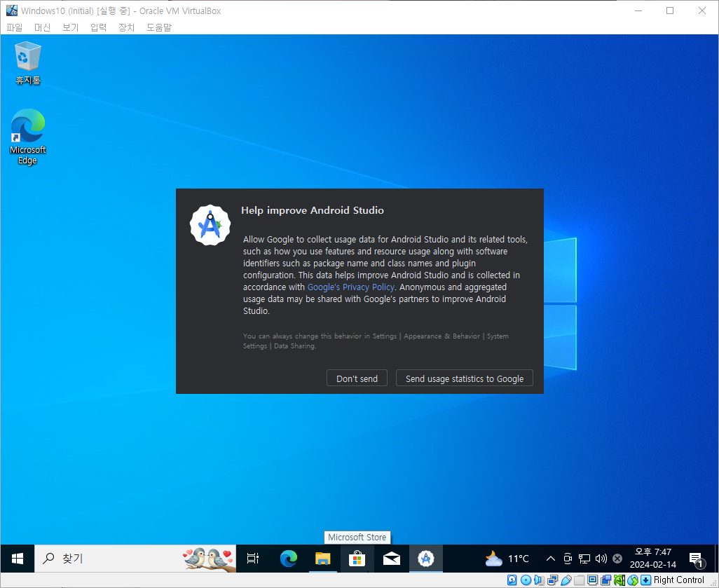Click the VirtualBox shared folders status icon
This screenshot has width=719, height=588.
579,580
